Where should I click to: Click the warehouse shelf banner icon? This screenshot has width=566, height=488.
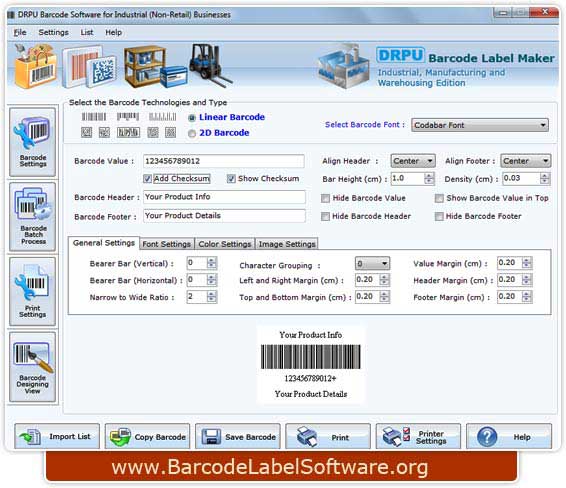155,66
